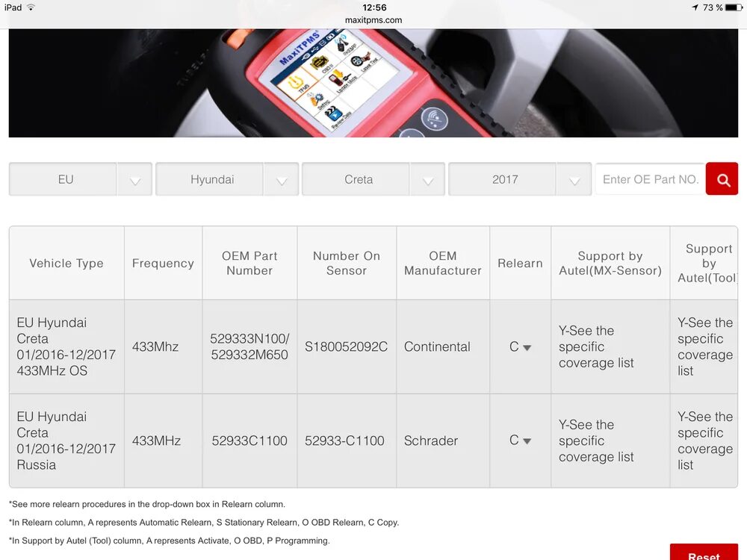Select the OEM Part Number column header
This screenshot has width=747, height=560.
click(249, 264)
